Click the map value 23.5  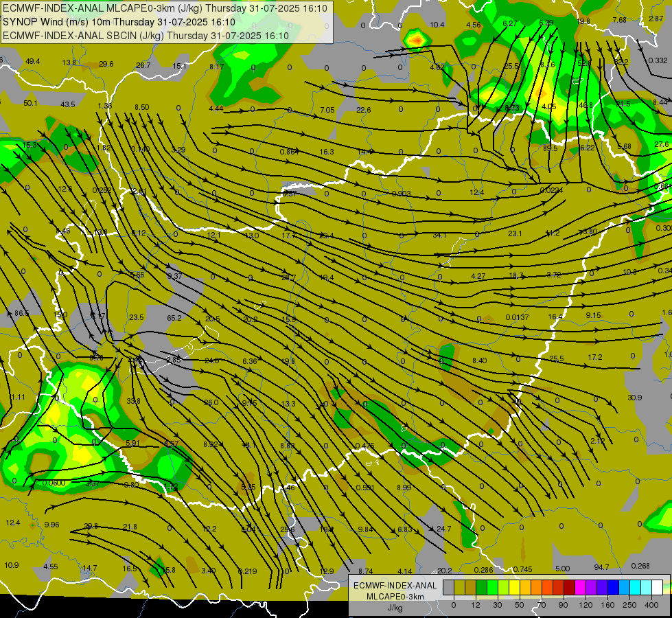pyautogui.click(x=137, y=317)
